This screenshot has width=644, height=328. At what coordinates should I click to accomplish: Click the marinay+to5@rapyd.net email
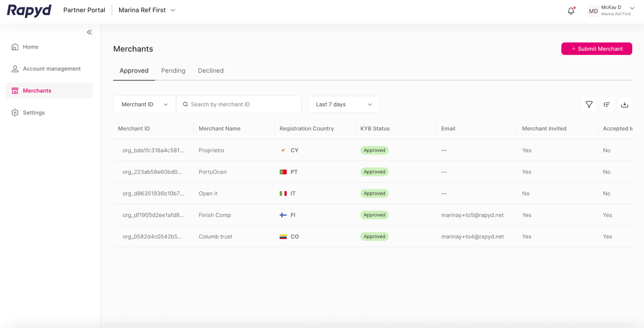tap(472, 215)
